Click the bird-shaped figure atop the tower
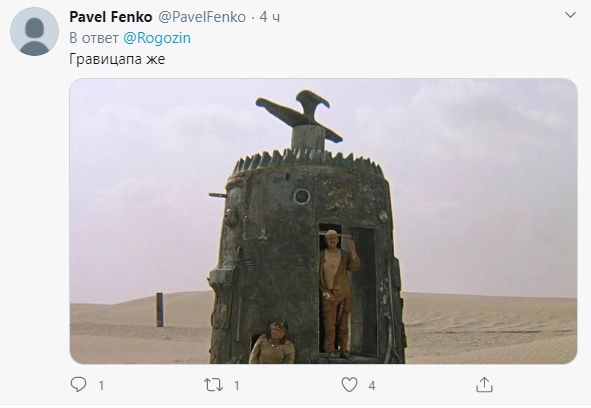The width and height of the screenshot is (591, 408). click(299, 115)
